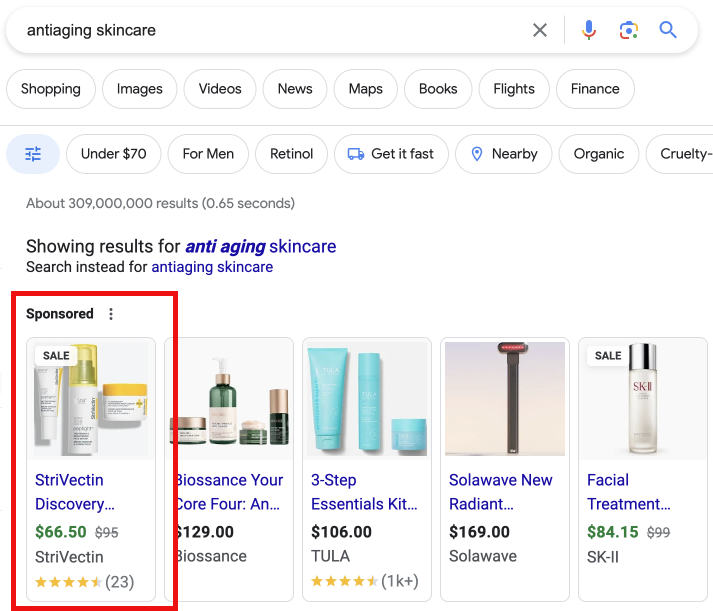Click the TULA product image
The height and width of the screenshot is (611, 713).
(367, 399)
